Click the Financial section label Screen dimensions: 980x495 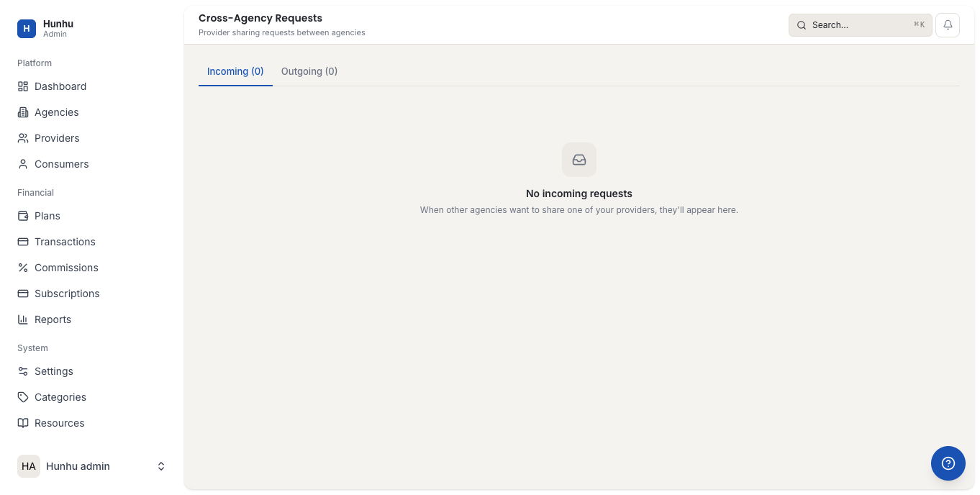[36, 193]
